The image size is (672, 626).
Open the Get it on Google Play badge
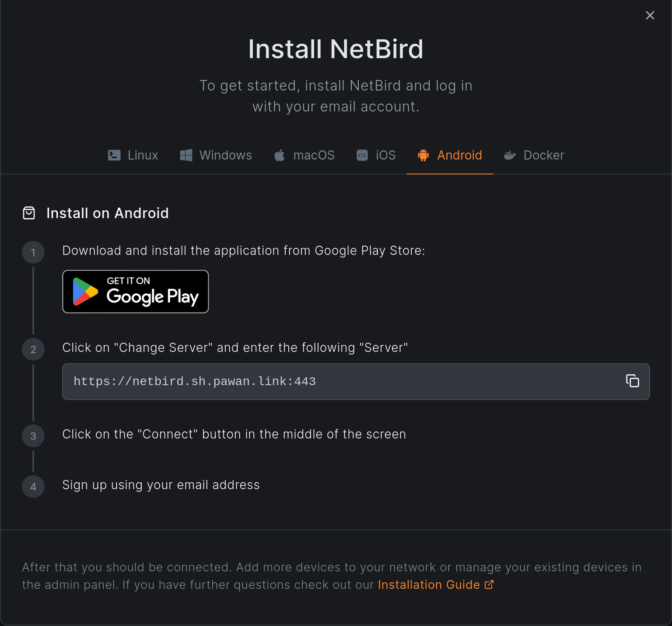(x=136, y=292)
